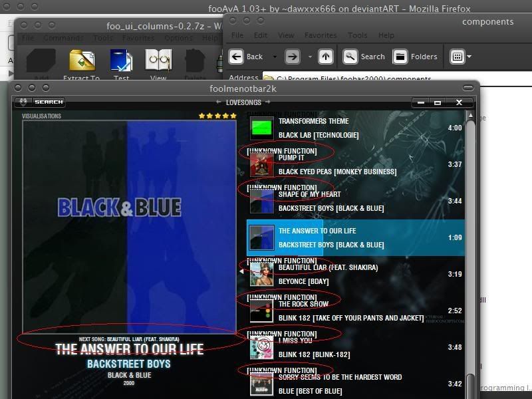
Task: Click BLACK EYED PEAS [MONKEY BUSINESS] line
Action: (x=337, y=172)
